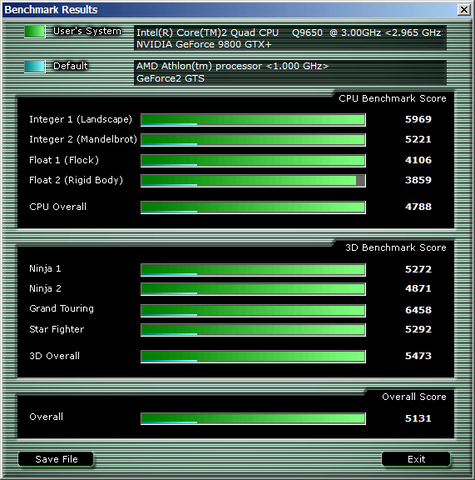Screen dimensions: 475x480
Task: Click the Grand Touring score value 6458
Action: 418,310
